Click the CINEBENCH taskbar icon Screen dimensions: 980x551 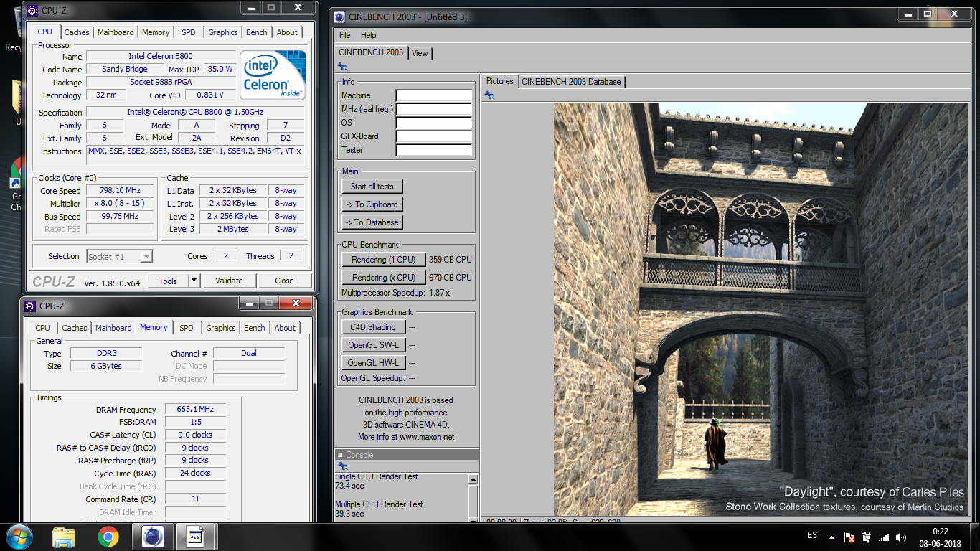(x=153, y=537)
